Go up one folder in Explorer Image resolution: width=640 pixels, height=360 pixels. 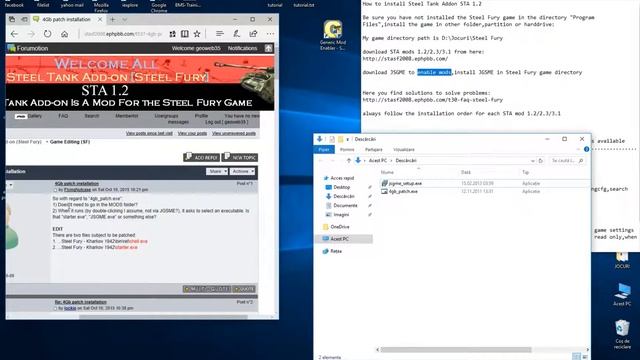coord(349,160)
